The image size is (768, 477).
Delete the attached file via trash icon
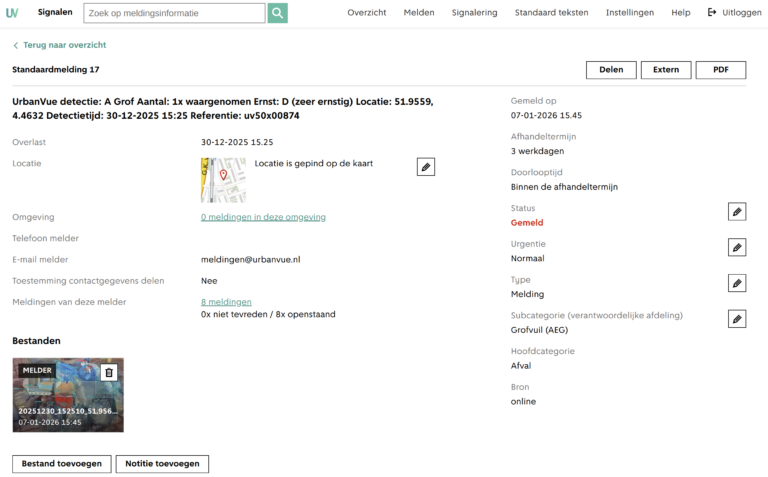pos(109,372)
